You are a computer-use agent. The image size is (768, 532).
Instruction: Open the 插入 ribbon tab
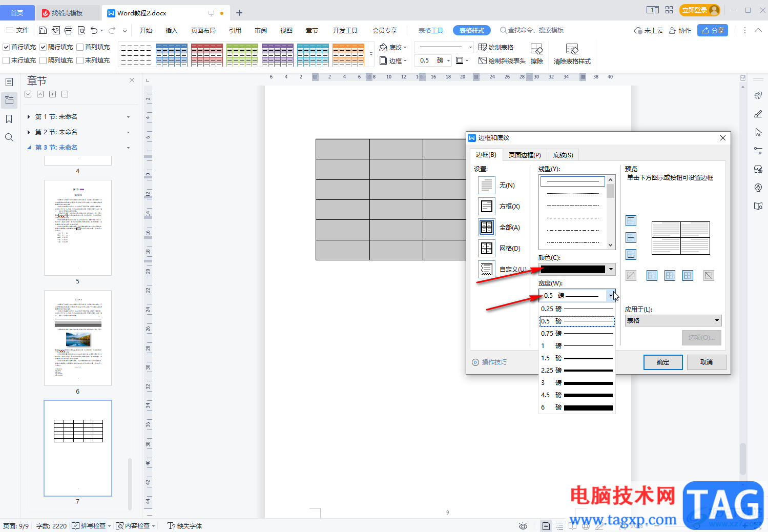(x=171, y=30)
